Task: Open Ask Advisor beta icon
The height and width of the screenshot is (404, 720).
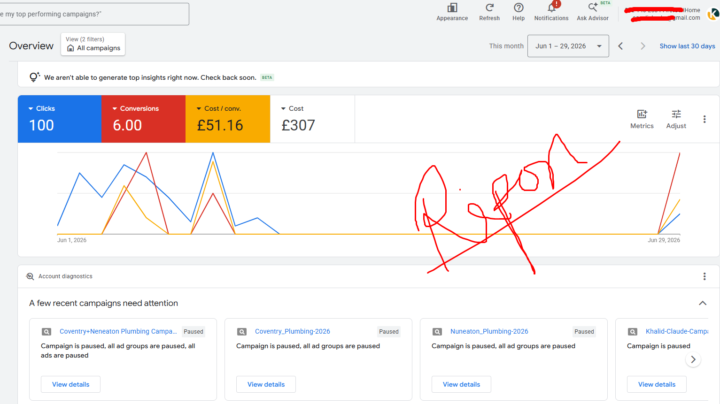Action: pos(593,7)
